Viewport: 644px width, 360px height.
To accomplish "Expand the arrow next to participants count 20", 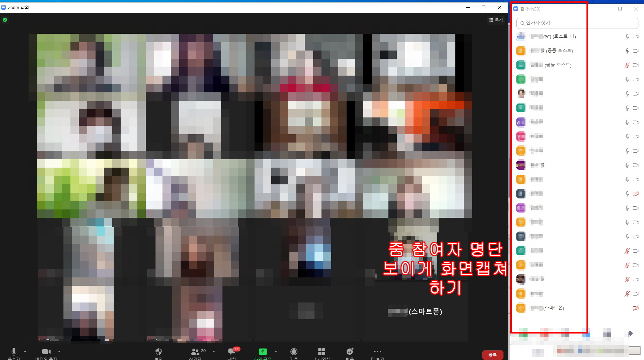I will click(x=214, y=352).
